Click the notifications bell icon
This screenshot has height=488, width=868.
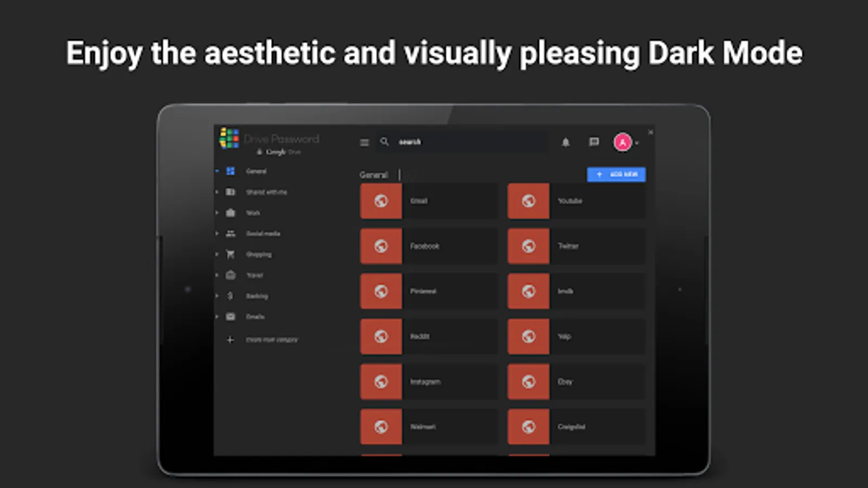click(565, 143)
